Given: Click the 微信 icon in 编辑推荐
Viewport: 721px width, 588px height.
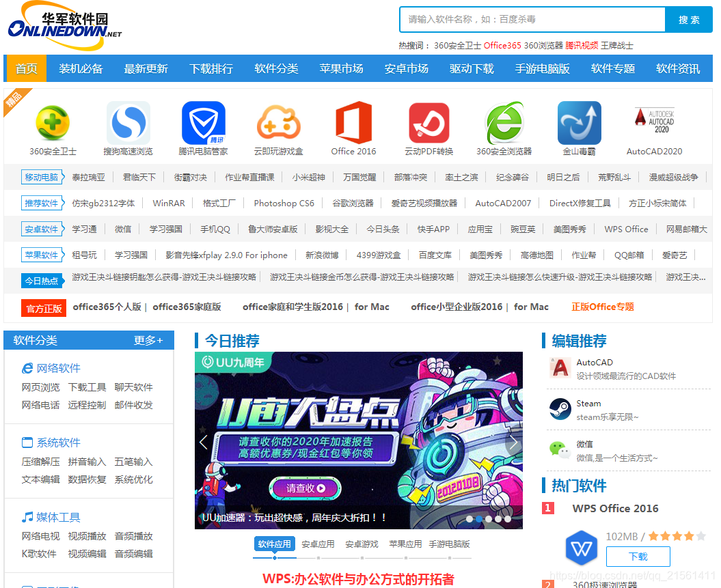Looking at the screenshot, I should tap(560, 450).
